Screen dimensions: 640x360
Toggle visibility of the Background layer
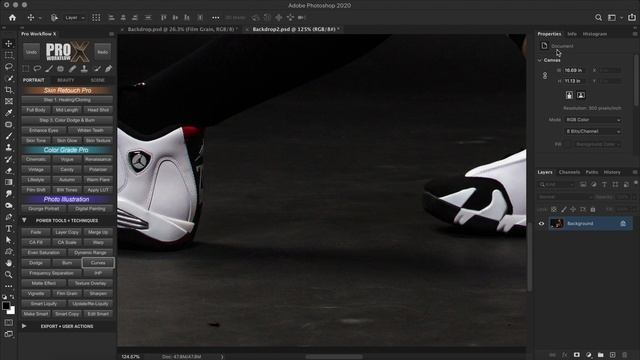541,224
